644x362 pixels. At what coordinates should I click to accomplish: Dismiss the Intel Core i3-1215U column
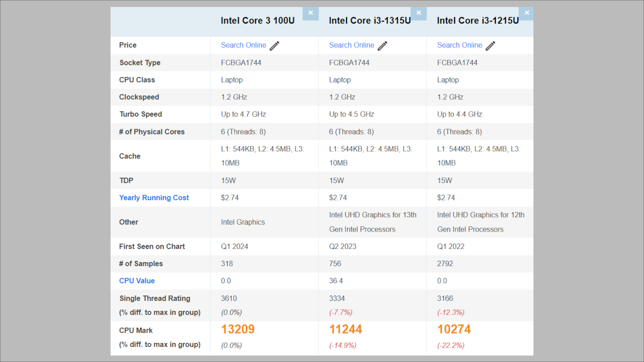coord(526,13)
